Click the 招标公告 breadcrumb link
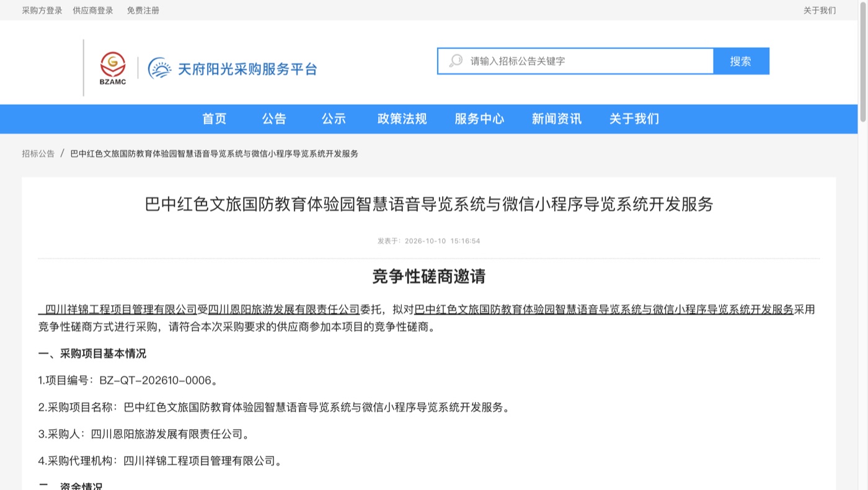The height and width of the screenshot is (490, 868). pos(38,153)
